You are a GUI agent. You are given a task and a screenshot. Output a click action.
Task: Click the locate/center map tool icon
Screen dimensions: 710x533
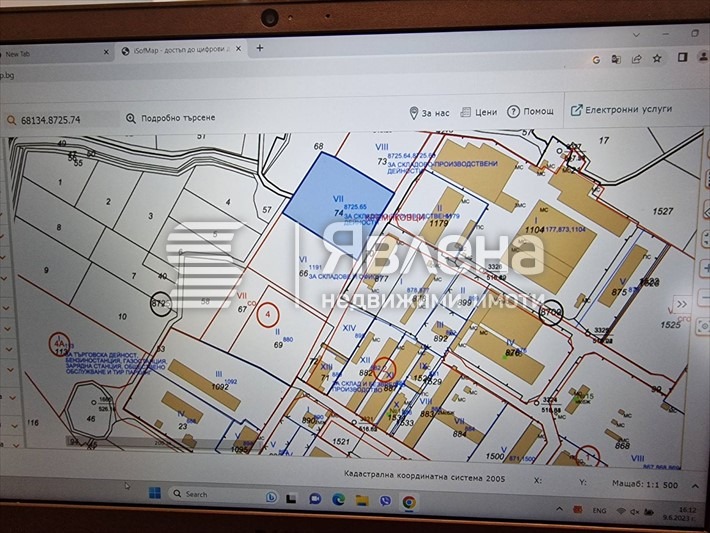click(x=704, y=326)
